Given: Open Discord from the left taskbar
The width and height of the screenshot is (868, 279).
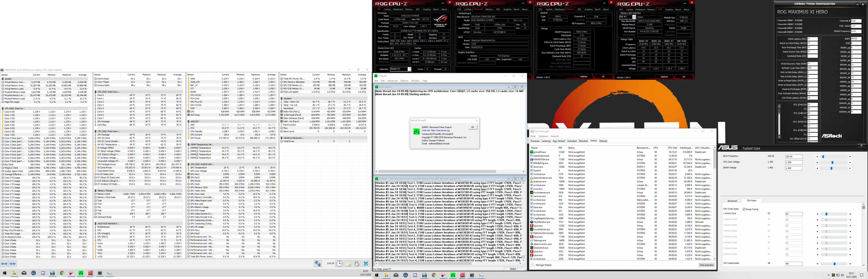Looking at the screenshot, I should click(x=43, y=273).
